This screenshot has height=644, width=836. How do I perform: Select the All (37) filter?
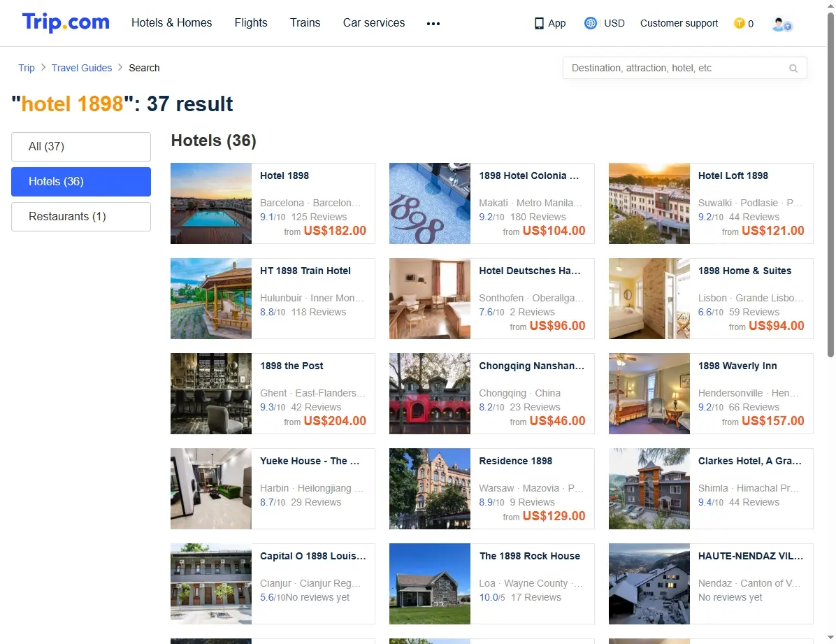click(81, 147)
